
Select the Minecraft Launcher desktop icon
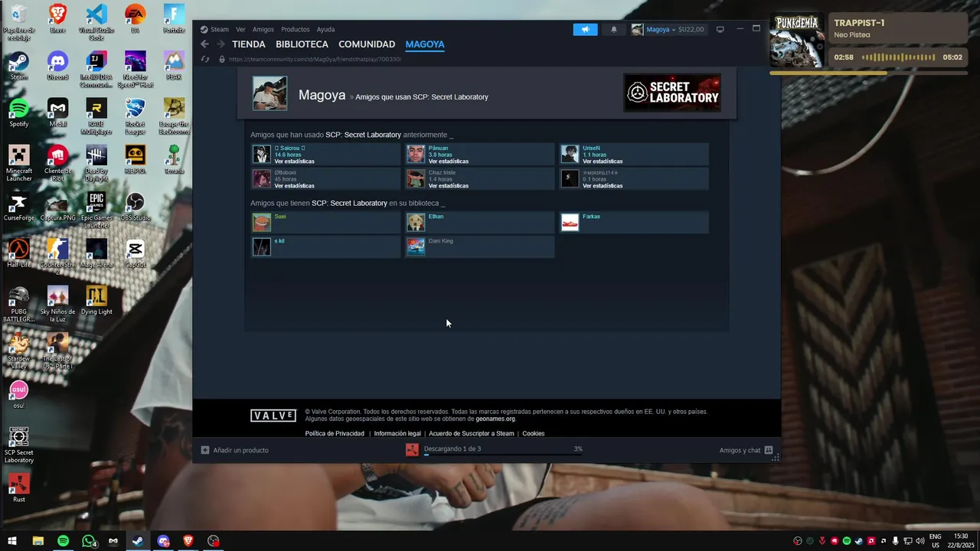(19, 163)
